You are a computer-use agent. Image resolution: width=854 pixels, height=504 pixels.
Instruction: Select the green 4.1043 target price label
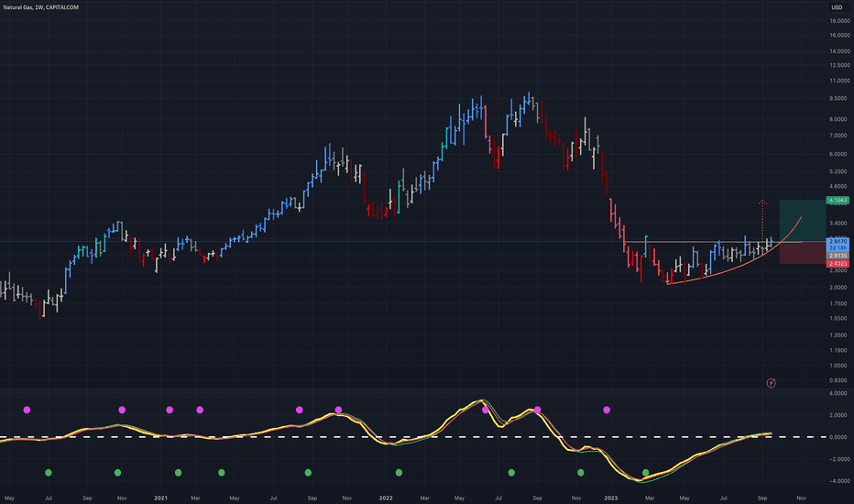[x=838, y=201]
